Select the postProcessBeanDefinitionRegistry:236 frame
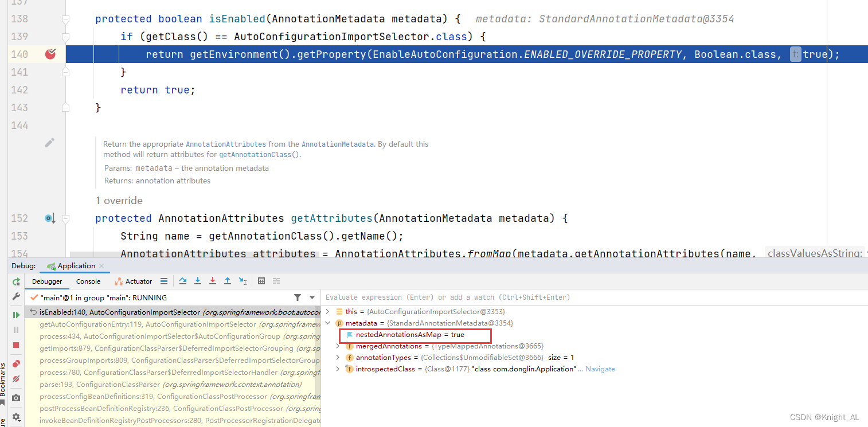The height and width of the screenshot is (427, 868). [173, 409]
